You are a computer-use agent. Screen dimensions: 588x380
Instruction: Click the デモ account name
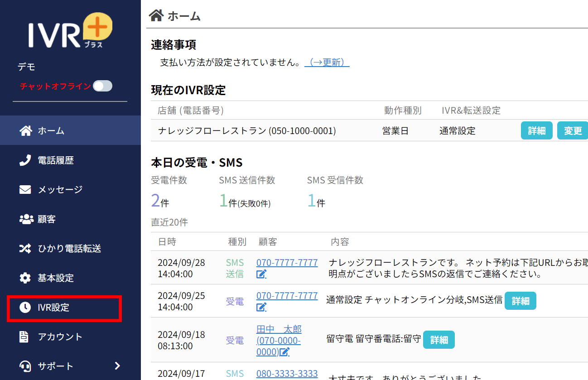pos(26,67)
